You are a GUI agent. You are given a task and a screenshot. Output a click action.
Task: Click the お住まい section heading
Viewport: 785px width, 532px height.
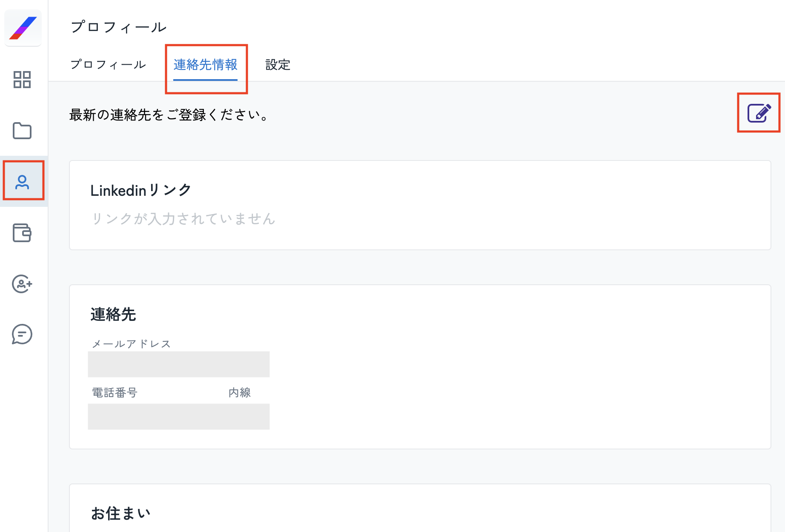click(x=121, y=513)
